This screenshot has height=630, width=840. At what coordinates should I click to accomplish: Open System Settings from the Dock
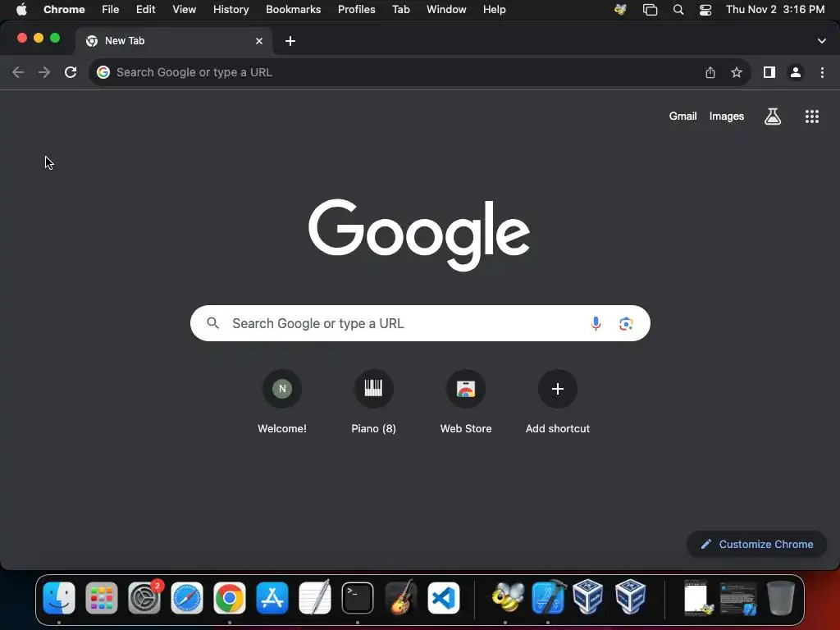[x=144, y=598]
